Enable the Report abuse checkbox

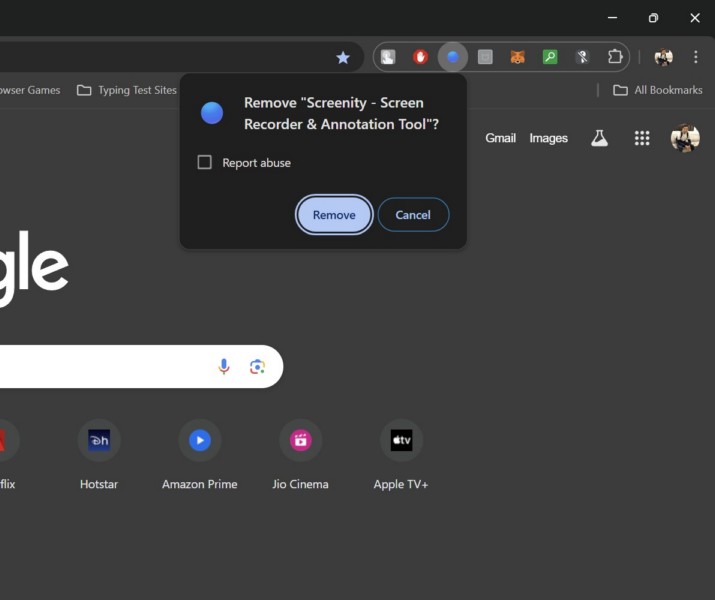click(x=205, y=162)
